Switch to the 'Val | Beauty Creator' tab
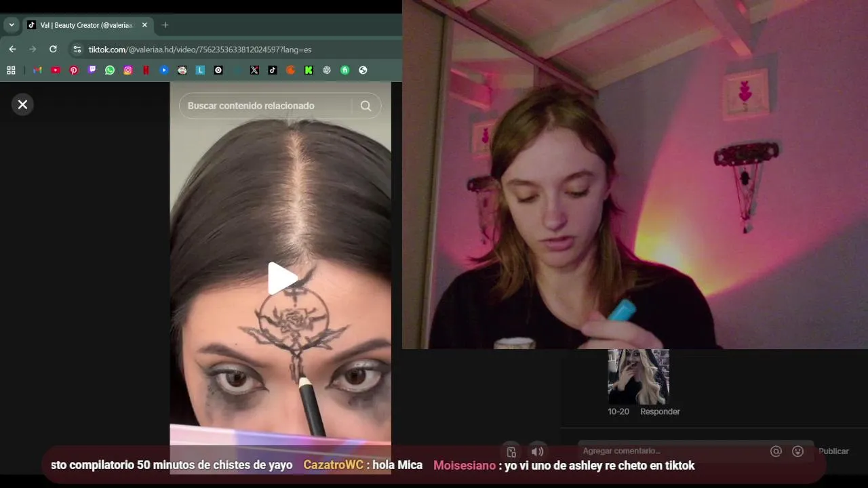This screenshot has width=868, height=488. pos(87,25)
